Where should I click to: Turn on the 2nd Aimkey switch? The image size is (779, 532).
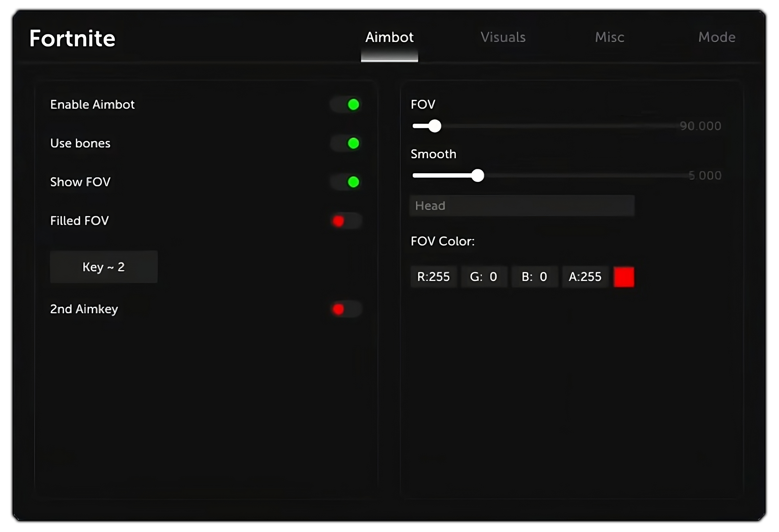click(346, 309)
